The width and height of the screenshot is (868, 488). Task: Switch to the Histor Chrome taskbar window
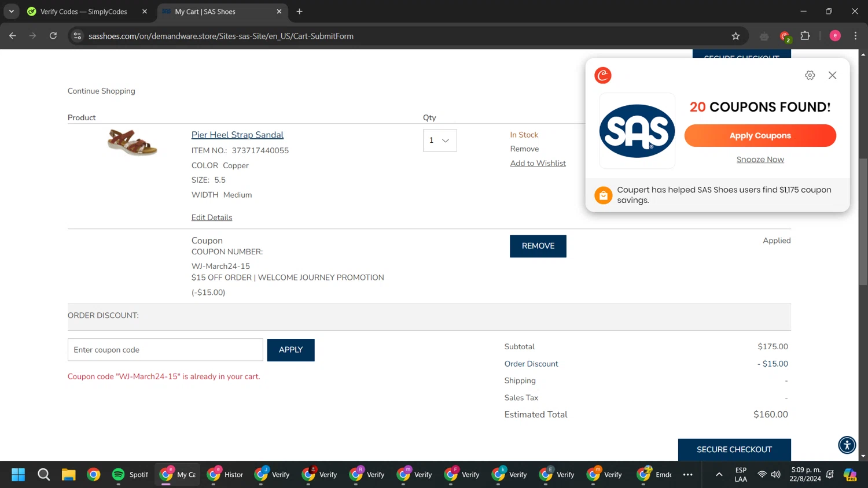click(225, 475)
